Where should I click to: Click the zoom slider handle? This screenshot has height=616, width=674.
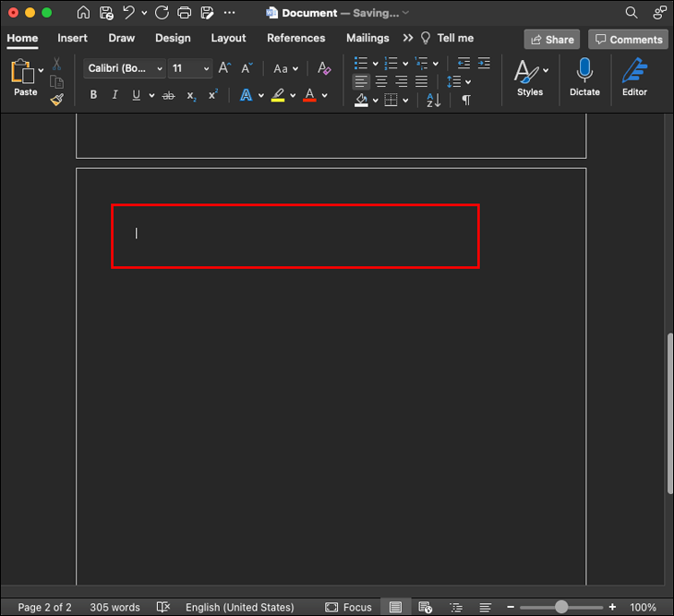click(x=561, y=607)
